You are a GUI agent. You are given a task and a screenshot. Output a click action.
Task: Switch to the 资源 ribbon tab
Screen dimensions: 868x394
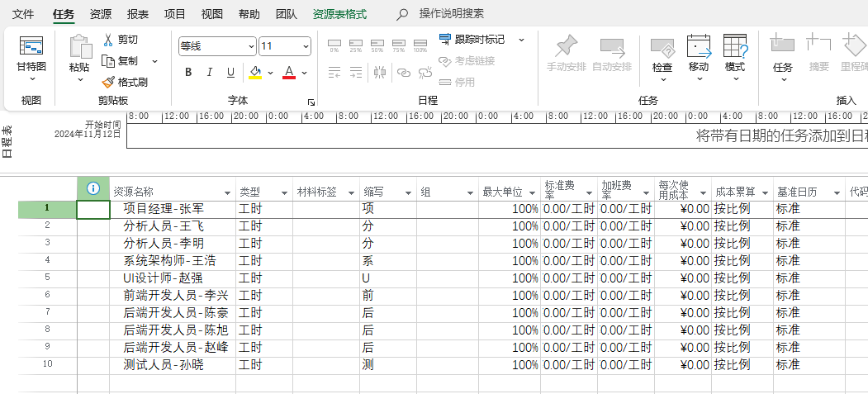[x=100, y=14]
